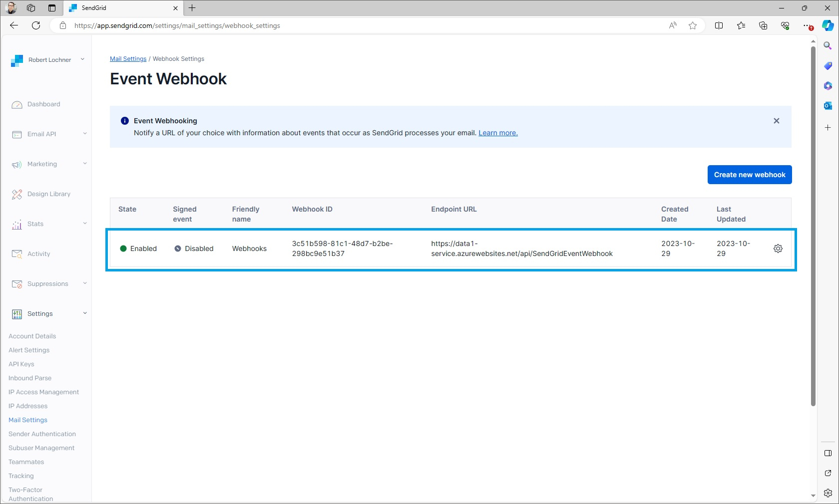Click the site info lock icon

click(x=63, y=25)
